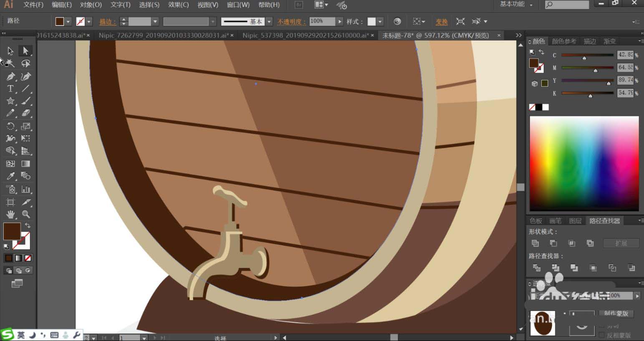Click the K (black) slider track
644x341 pixels.
(x=587, y=93)
